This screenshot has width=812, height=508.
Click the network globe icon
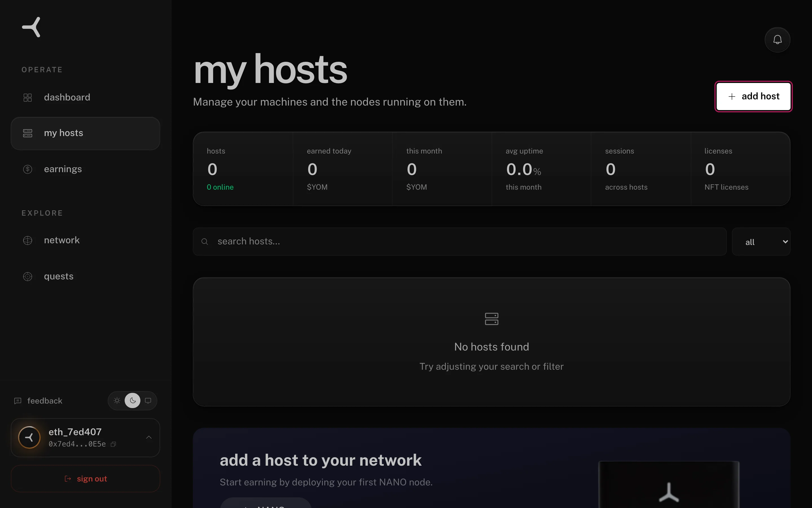click(x=28, y=240)
